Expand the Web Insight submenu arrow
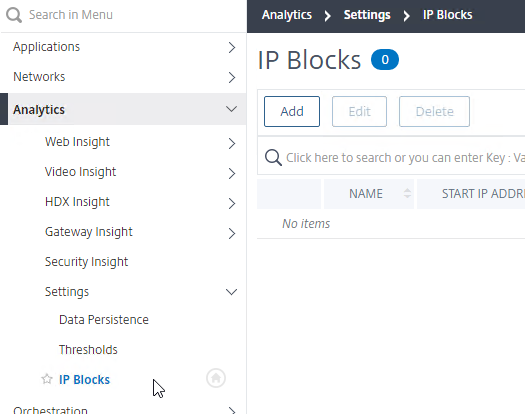Viewport: 525px width, 414px height. tap(232, 143)
